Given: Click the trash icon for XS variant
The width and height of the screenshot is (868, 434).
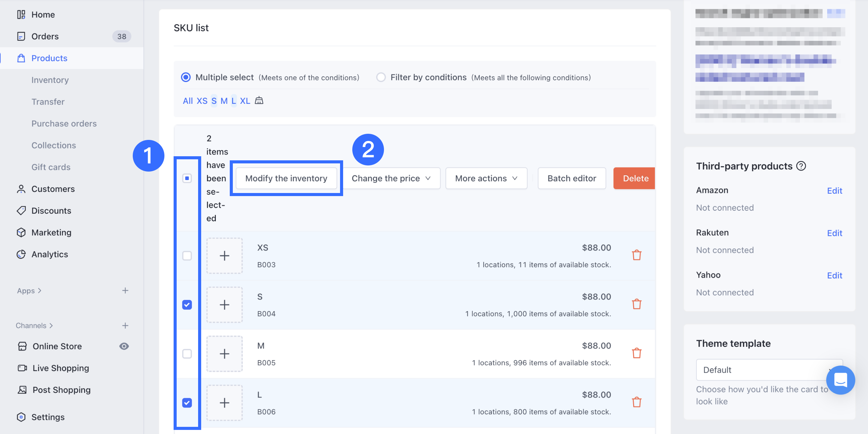Looking at the screenshot, I should pos(636,255).
